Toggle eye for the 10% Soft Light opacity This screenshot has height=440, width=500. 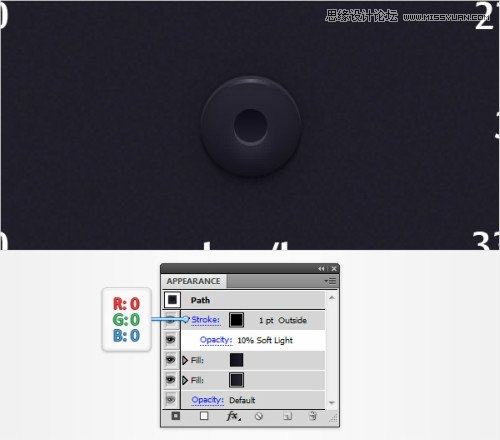(170, 340)
